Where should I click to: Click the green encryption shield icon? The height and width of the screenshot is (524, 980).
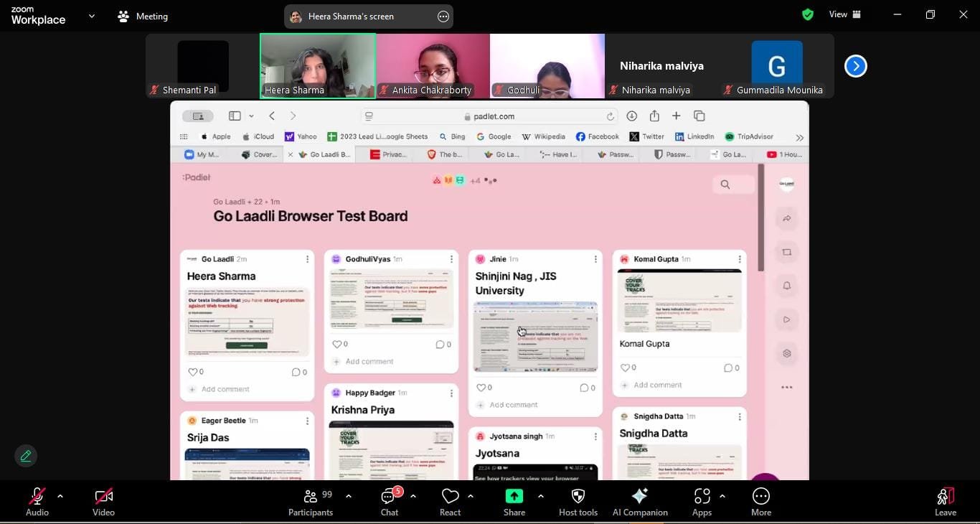point(808,14)
